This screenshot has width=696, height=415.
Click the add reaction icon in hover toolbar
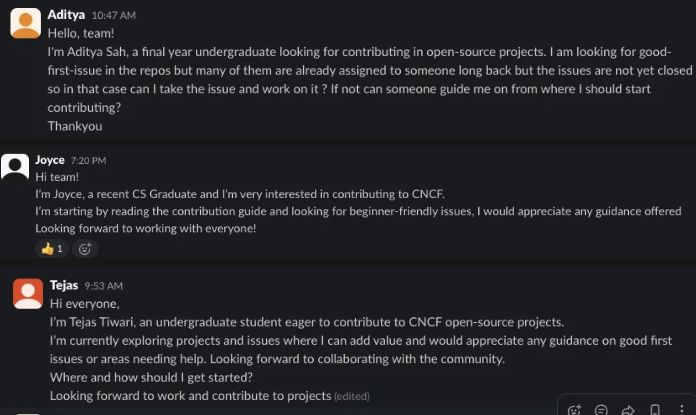(574, 410)
